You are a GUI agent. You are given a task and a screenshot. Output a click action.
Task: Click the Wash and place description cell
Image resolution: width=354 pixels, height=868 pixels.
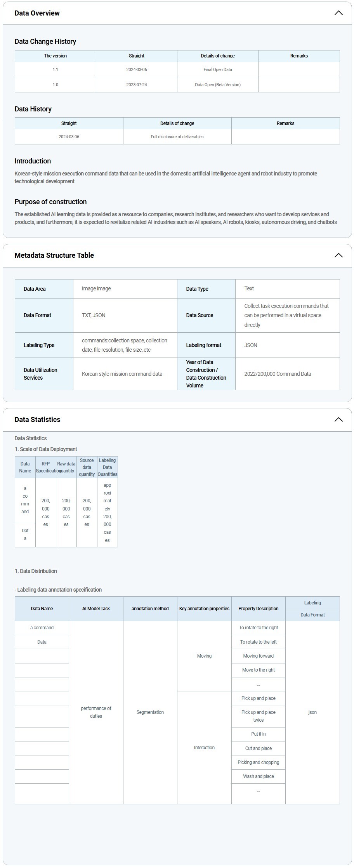[259, 776]
